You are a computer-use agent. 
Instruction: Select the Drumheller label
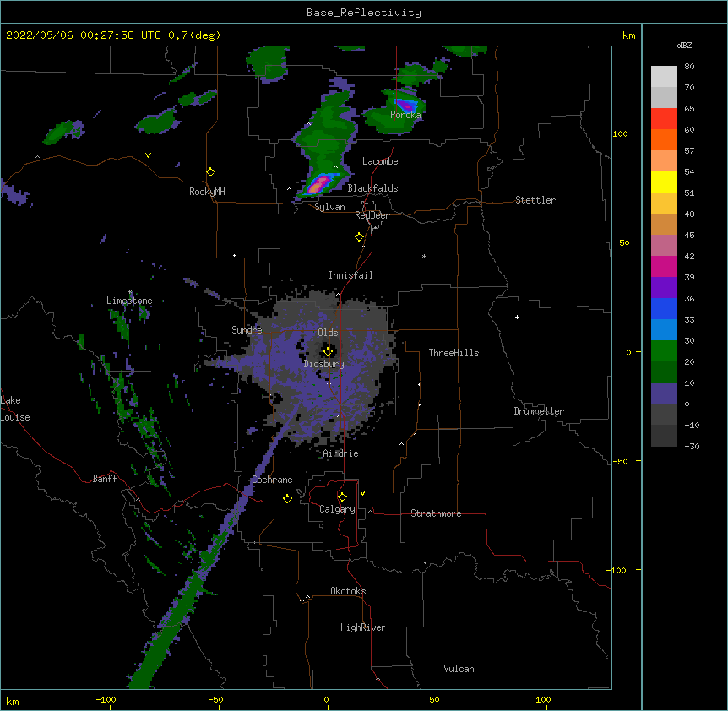tap(539, 411)
